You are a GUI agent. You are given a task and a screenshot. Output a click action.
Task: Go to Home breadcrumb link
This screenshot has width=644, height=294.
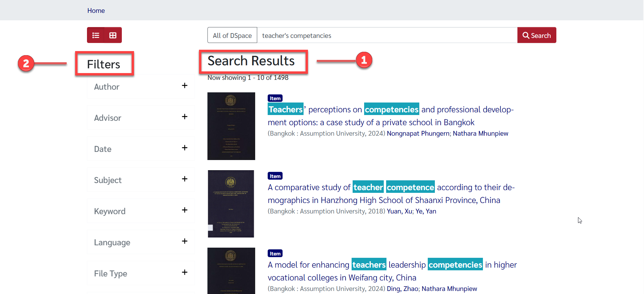click(x=96, y=10)
